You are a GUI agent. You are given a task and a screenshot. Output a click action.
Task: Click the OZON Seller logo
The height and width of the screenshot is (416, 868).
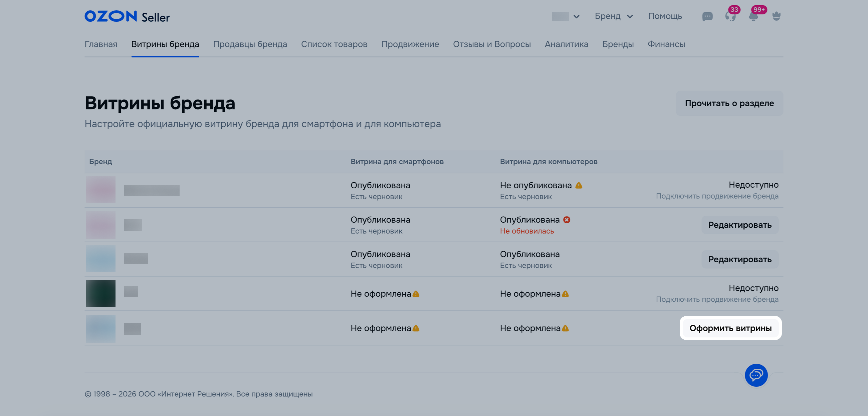(x=127, y=16)
